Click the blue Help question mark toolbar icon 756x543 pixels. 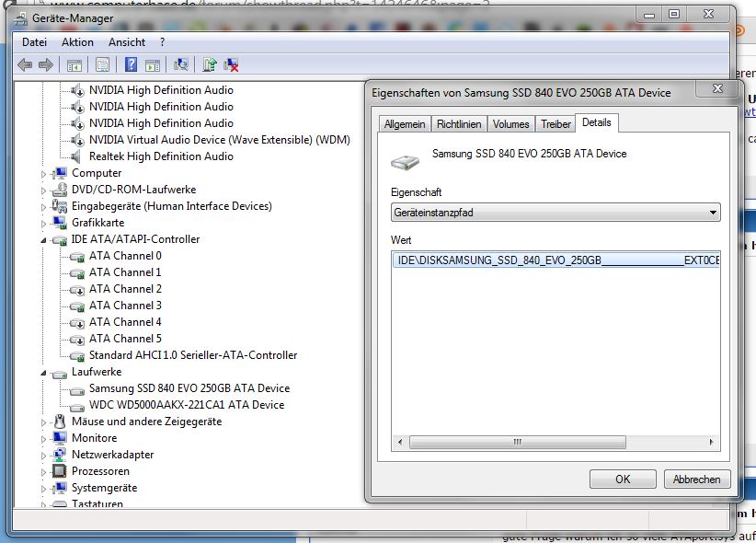(x=132, y=64)
